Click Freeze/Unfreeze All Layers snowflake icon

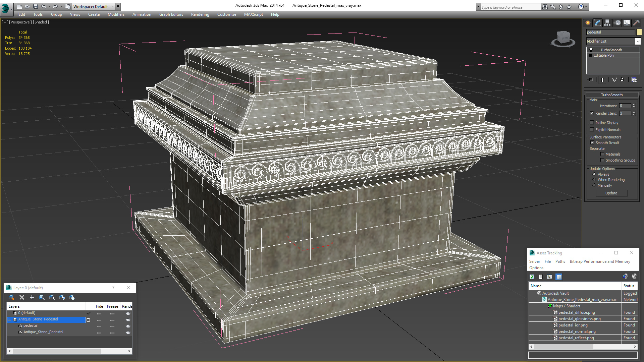[72, 297]
